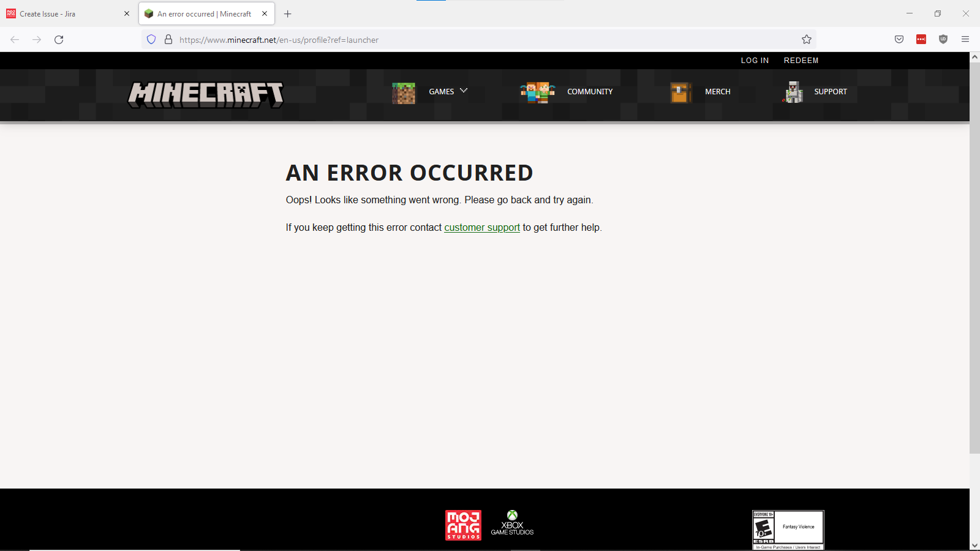Click the scrollbar down arrow
This screenshot has width=980, height=551.
coord(974,545)
